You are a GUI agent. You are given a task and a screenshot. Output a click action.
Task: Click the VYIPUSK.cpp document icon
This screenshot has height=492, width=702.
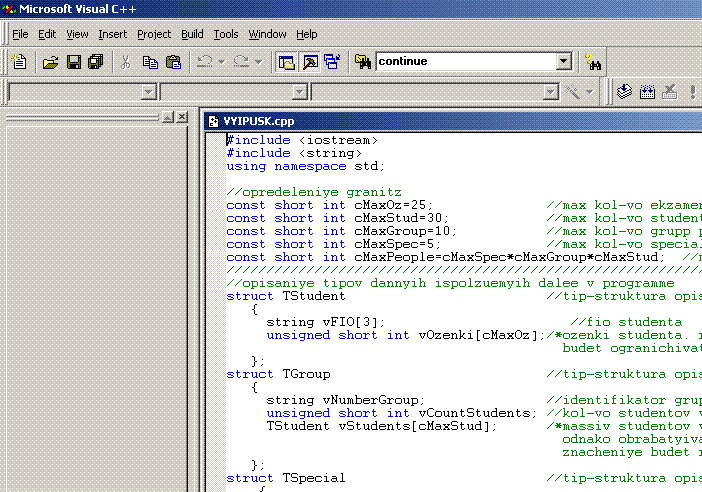pos(214,121)
